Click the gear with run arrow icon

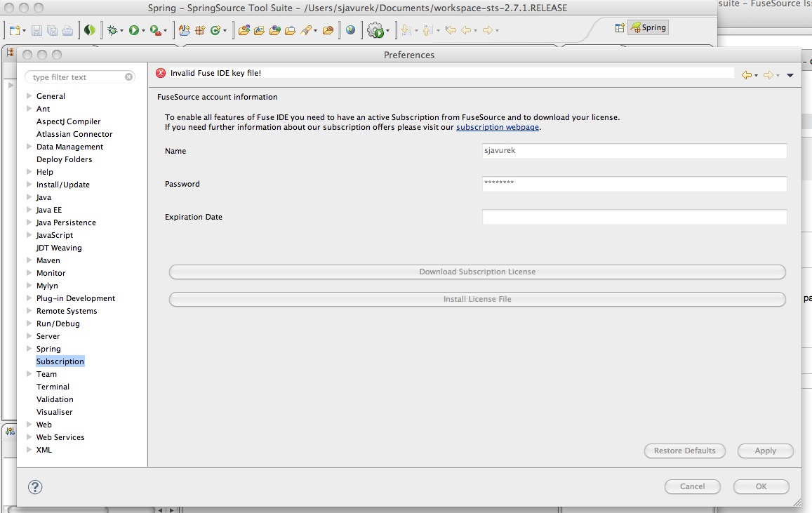375,31
